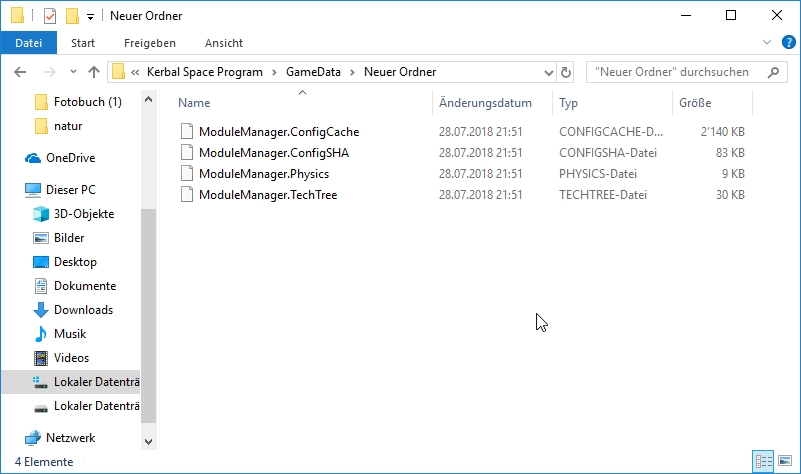Navigate up one folder level arrow

pyautogui.click(x=94, y=72)
